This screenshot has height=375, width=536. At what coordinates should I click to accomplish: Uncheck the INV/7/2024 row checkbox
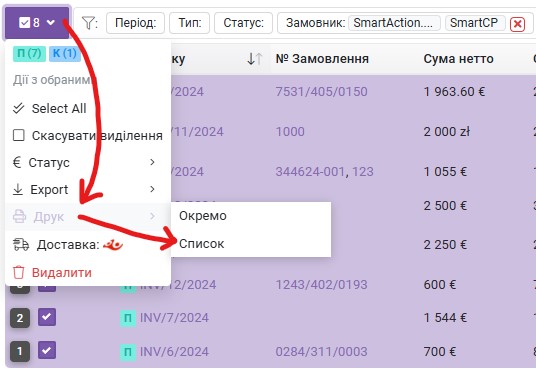47,317
